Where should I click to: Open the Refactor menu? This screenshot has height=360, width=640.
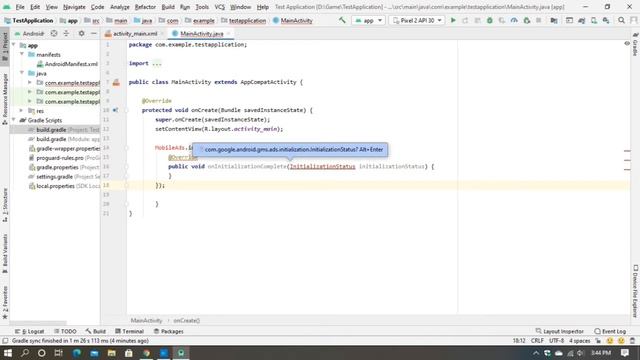pyautogui.click(x=145, y=7)
